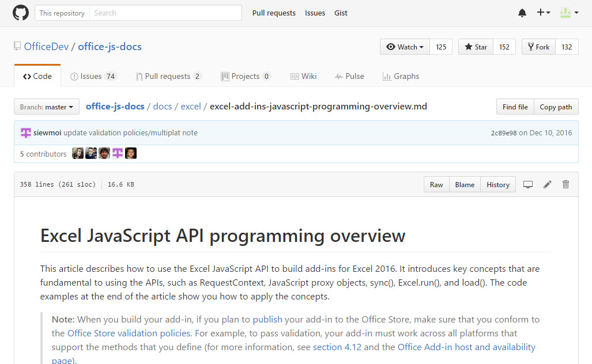Open Pull requests from the top menu
Screen dimensions: 592x364
tap(274, 13)
